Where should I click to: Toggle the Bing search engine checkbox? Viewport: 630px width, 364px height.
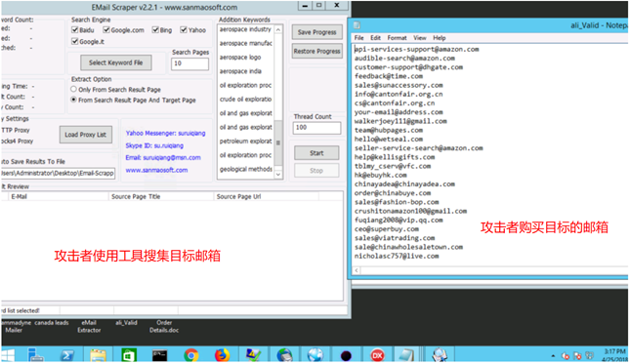click(x=155, y=29)
